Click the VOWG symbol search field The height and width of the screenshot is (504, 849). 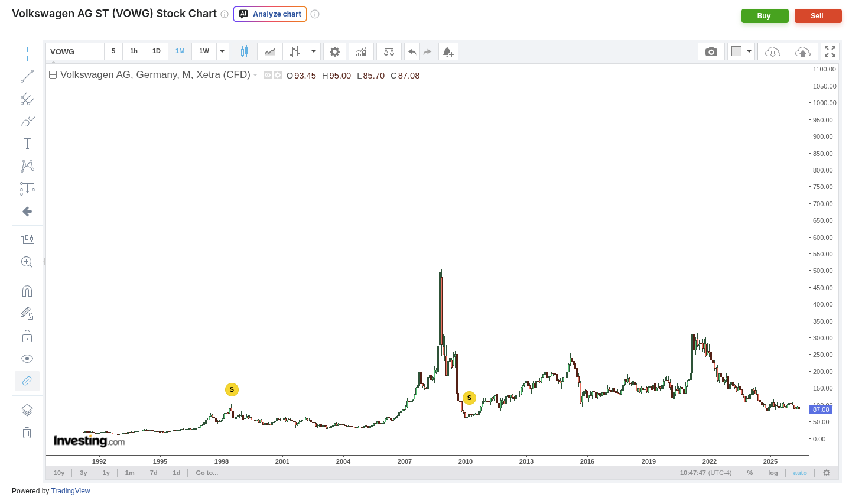tap(75, 51)
